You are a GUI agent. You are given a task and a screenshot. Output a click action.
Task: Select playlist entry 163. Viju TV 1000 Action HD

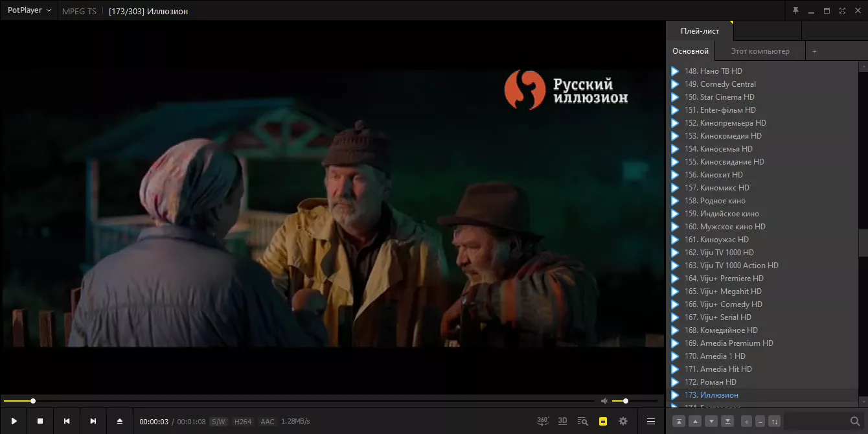(x=762, y=266)
